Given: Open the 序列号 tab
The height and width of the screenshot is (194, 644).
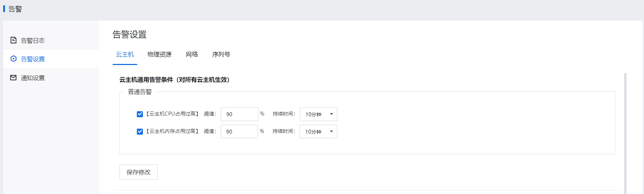Looking at the screenshot, I should point(221,54).
